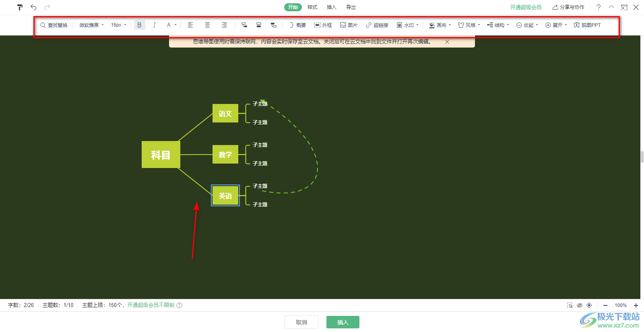Open the 收起 collapse dropdown
Viewport: 644px width, 332px height.
[527, 25]
